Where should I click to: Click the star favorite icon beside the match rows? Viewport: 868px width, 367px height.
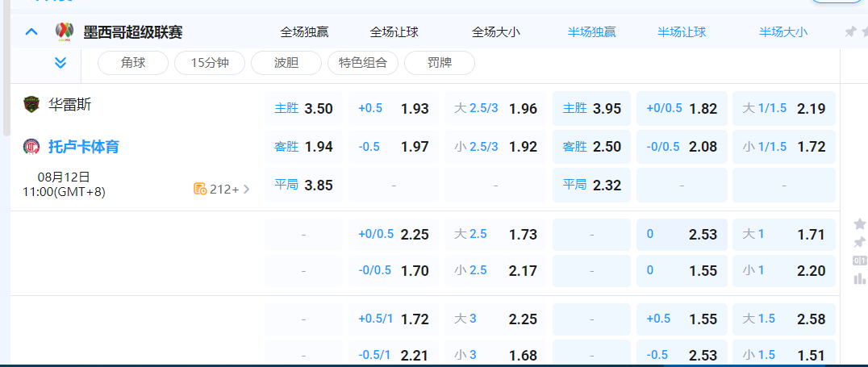point(859,223)
